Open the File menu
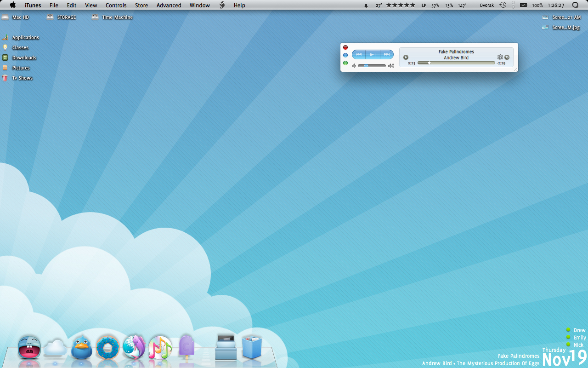The height and width of the screenshot is (368, 588). [54, 5]
